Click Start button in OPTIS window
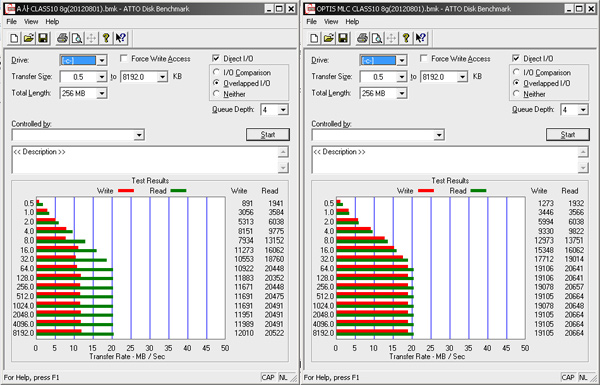Viewport: 600px width, 389px height. tap(568, 135)
